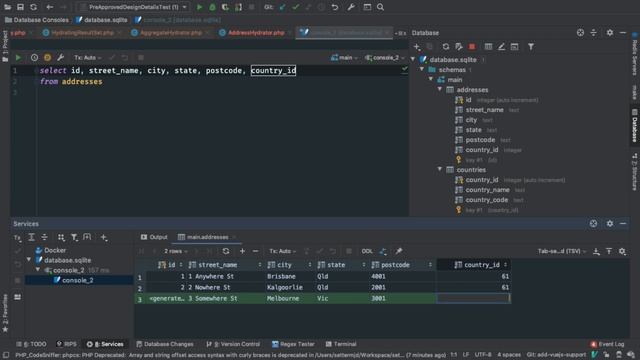Open the table editor icon in the Database toolbar
Image resolution: width=640 pixels, height=360 pixels.
tap(488, 47)
